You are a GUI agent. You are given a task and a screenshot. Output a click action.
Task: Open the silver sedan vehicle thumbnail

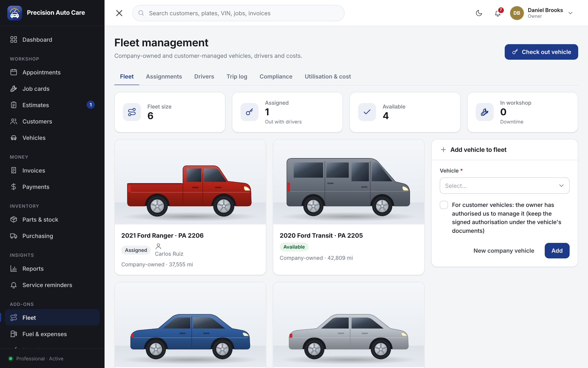tap(349, 325)
